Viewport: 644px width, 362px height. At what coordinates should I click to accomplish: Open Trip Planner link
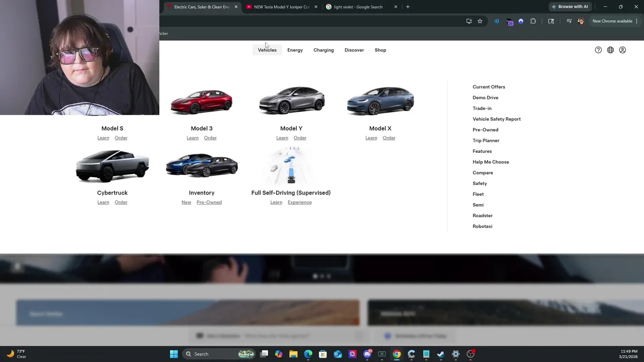coord(486,140)
